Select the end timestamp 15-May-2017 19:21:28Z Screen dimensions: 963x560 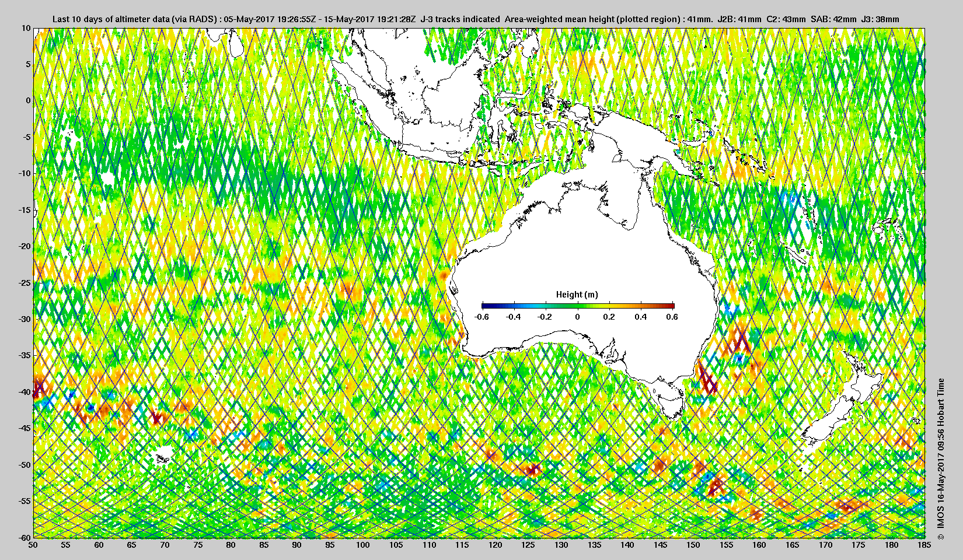pos(370,19)
